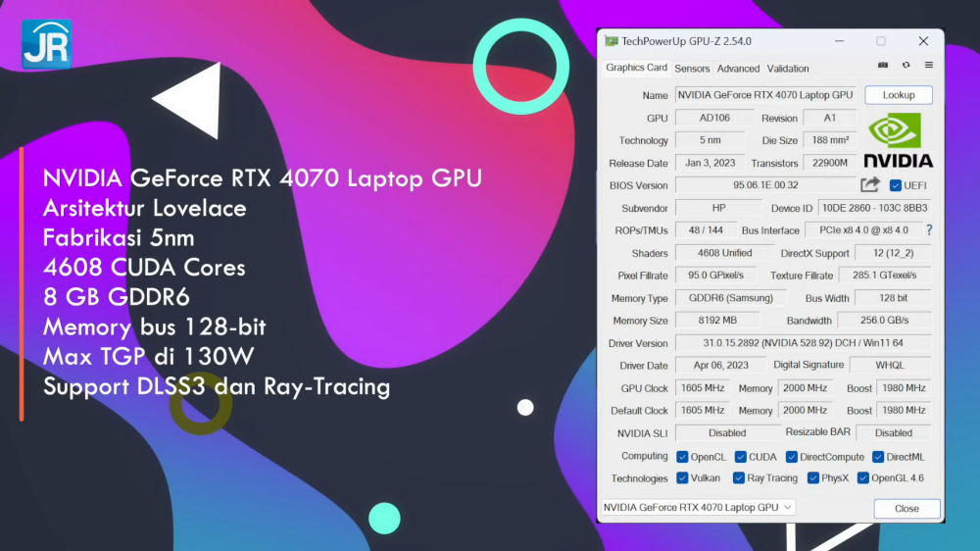Click the ROPs/TMUs field 48 / 144
The image size is (980, 551).
pyautogui.click(x=706, y=230)
